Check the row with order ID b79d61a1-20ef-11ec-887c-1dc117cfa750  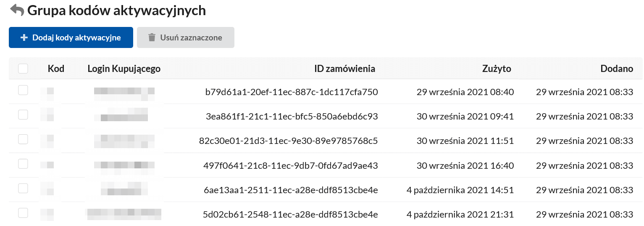point(23,90)
